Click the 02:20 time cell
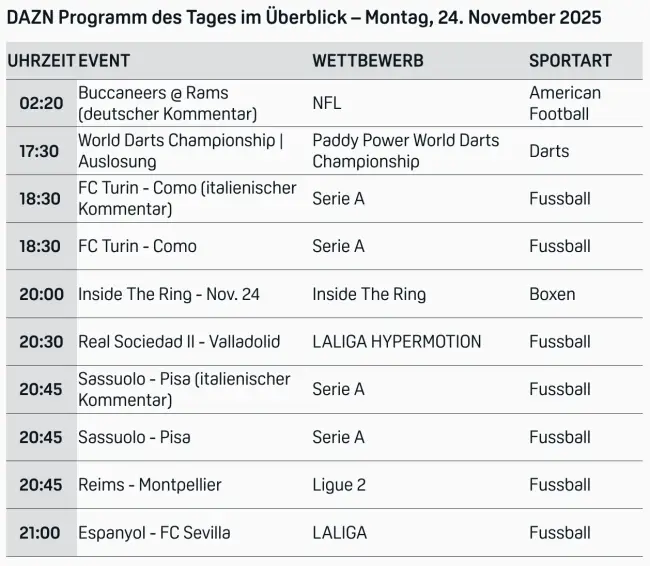 [41, 103]
